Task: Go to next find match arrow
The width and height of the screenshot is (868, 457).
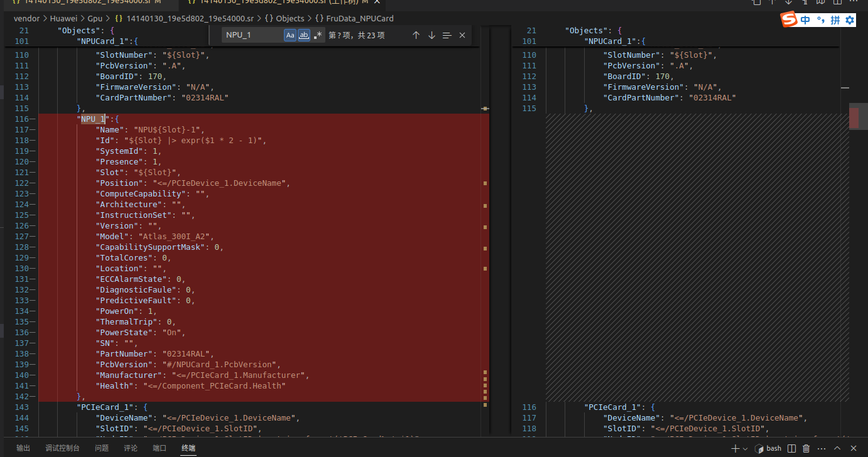Action: (x=431, y=35)
